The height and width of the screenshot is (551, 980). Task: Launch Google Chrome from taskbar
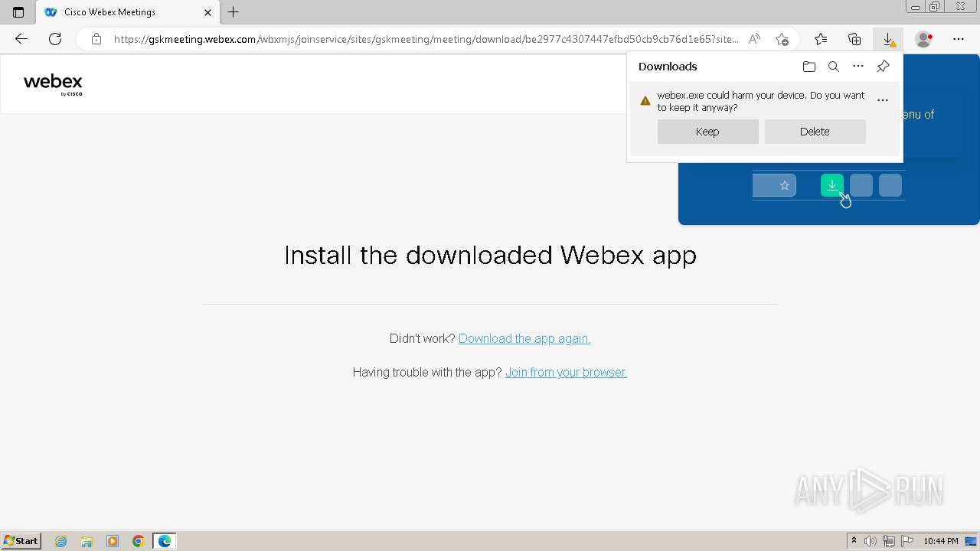point(139,541)
